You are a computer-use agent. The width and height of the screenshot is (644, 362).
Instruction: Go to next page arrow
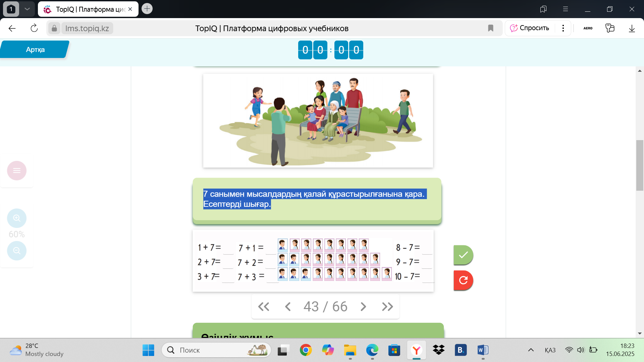[363, 307]
